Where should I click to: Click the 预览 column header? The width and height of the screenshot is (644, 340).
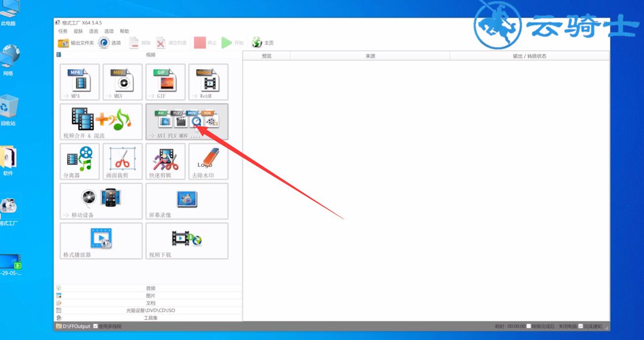(267, 56)
